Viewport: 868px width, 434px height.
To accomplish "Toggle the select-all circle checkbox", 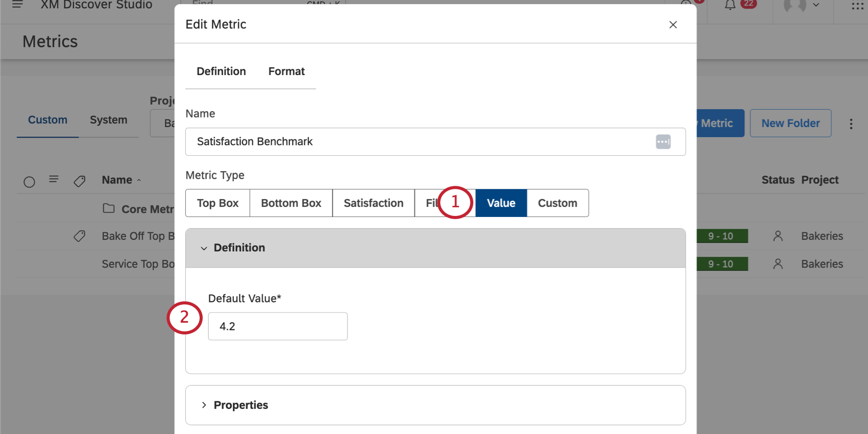I will coord(29,182).
